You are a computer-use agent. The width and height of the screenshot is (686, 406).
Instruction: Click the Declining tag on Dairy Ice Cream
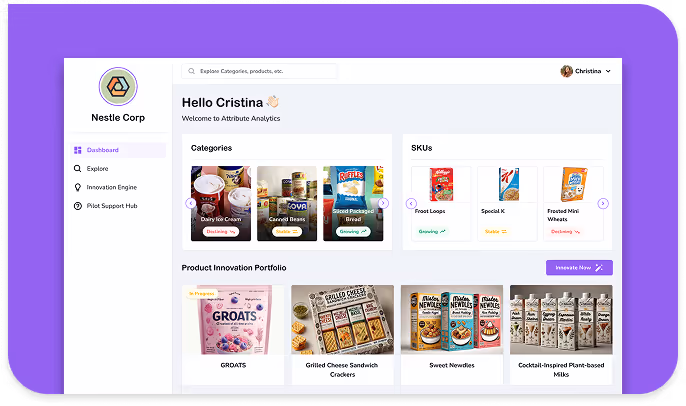(x=221, y=231)
